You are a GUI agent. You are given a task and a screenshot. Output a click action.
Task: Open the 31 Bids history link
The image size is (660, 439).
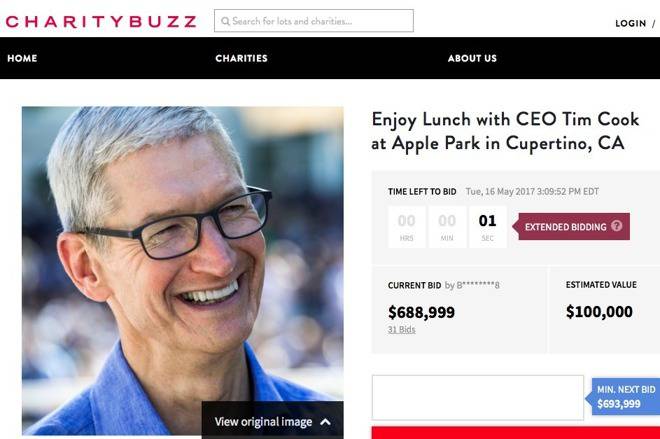402,330
